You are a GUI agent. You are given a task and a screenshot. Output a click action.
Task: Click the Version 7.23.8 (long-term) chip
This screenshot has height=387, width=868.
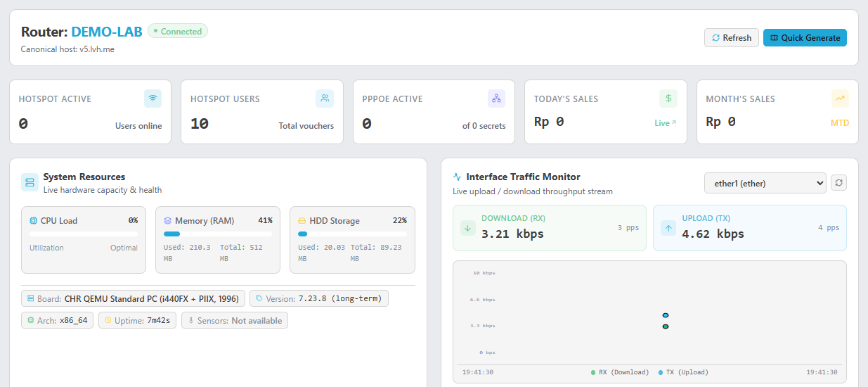(x=319, y=298)
